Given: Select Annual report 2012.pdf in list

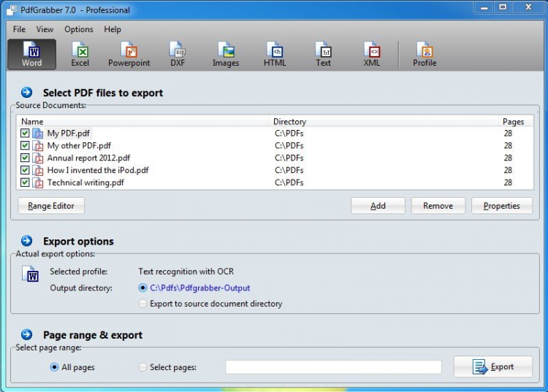Looking at the screenshot, I should click(x=88, y=158).
